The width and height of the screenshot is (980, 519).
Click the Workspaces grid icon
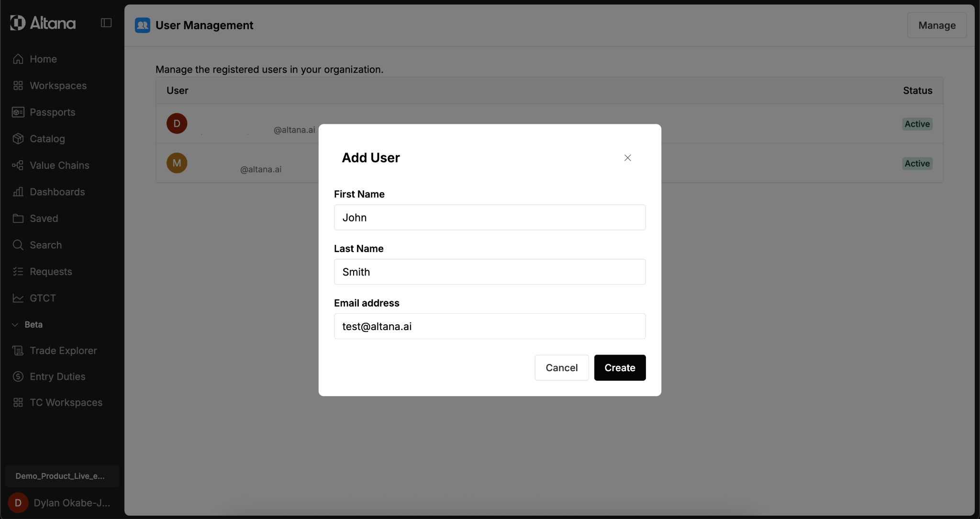[x=18, y=86]
